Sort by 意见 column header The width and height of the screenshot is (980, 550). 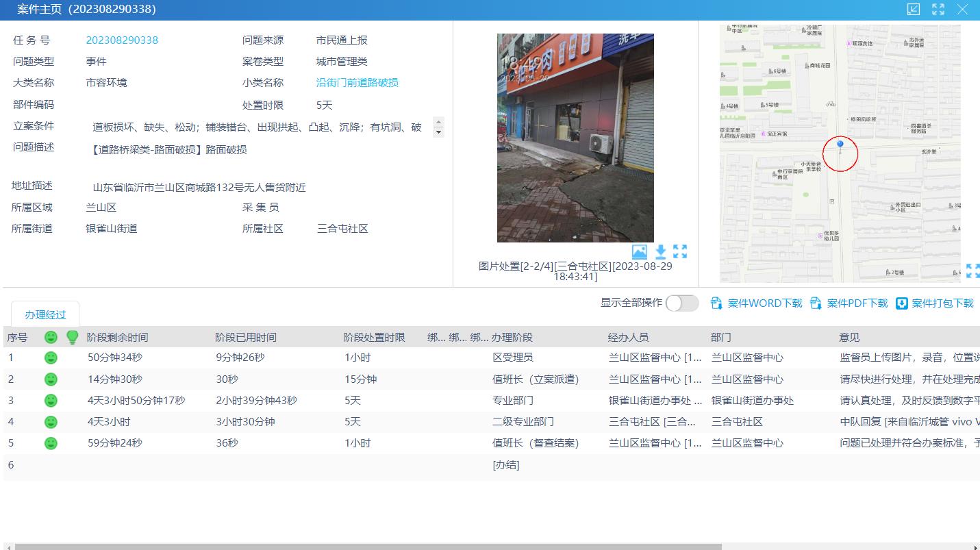pos(849,337)
